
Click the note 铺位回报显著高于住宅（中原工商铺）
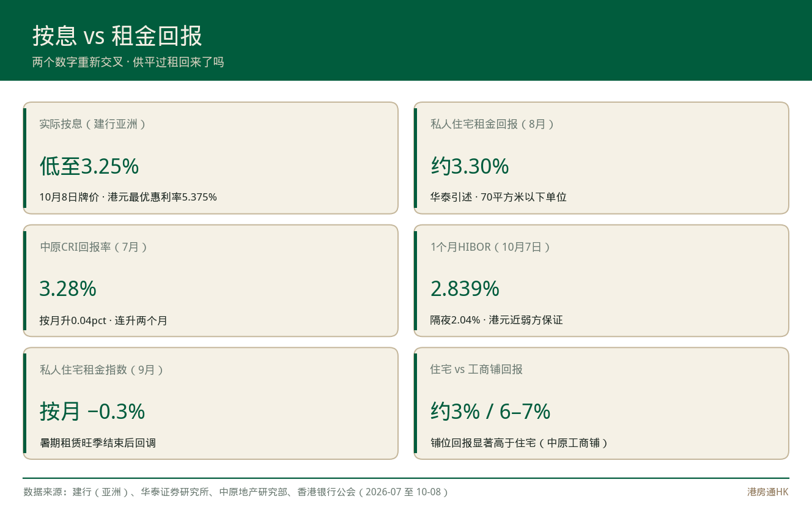(x=520, y=443)
